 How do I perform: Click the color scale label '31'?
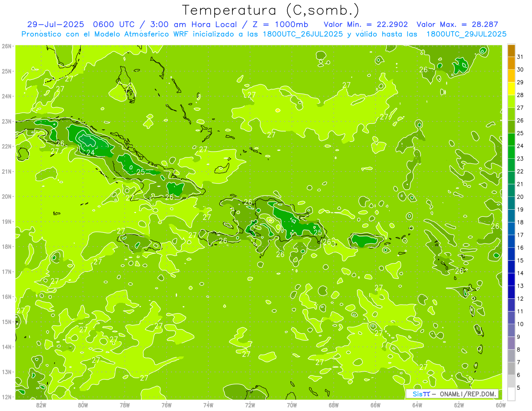point(520,57)
